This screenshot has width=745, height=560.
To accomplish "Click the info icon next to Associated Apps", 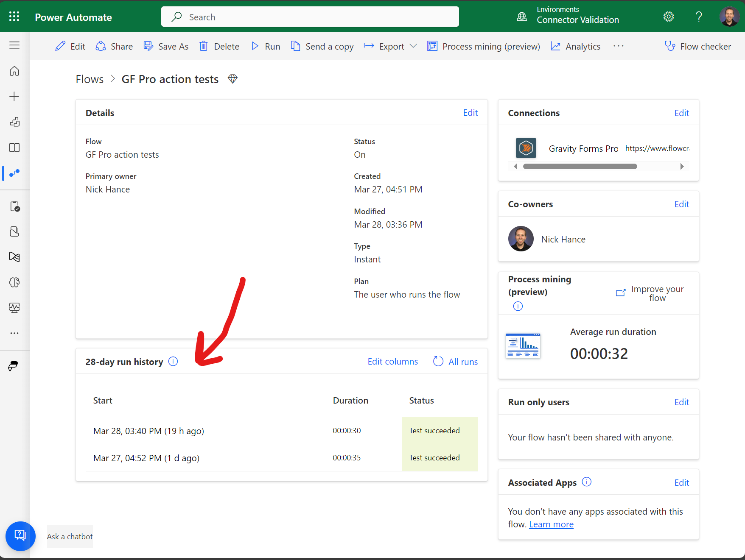I will click(x=587, y=482).
